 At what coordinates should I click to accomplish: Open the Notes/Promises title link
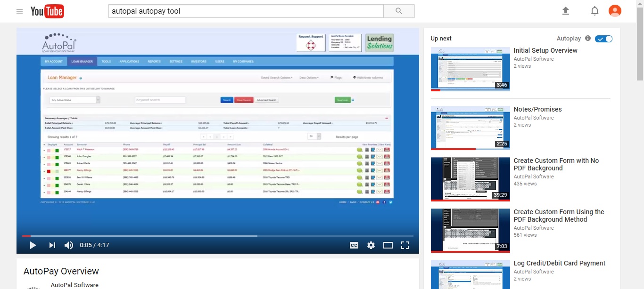pos(537,109)
